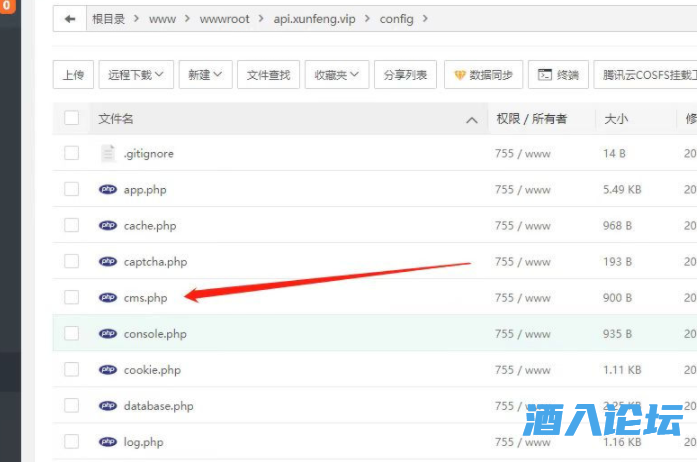This screenshot has width=697, height=462.
Task: Open the log.php file name
Action: point(143,442)
